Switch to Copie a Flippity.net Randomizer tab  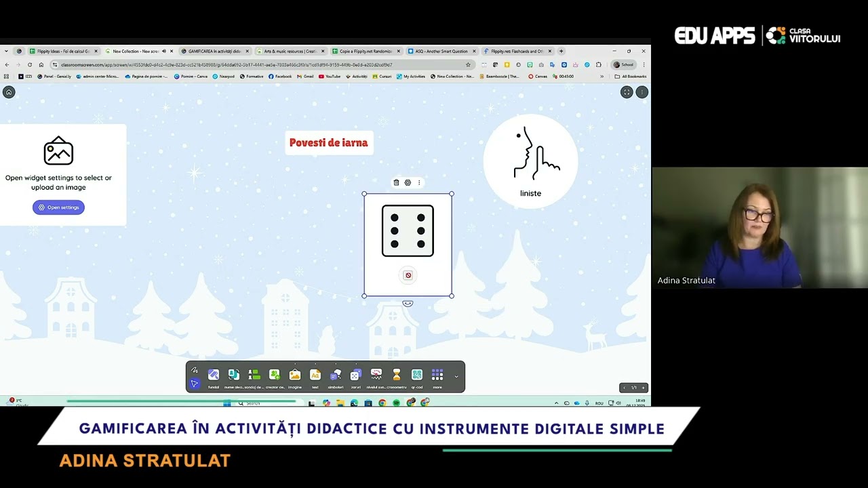tap(366, 51)
